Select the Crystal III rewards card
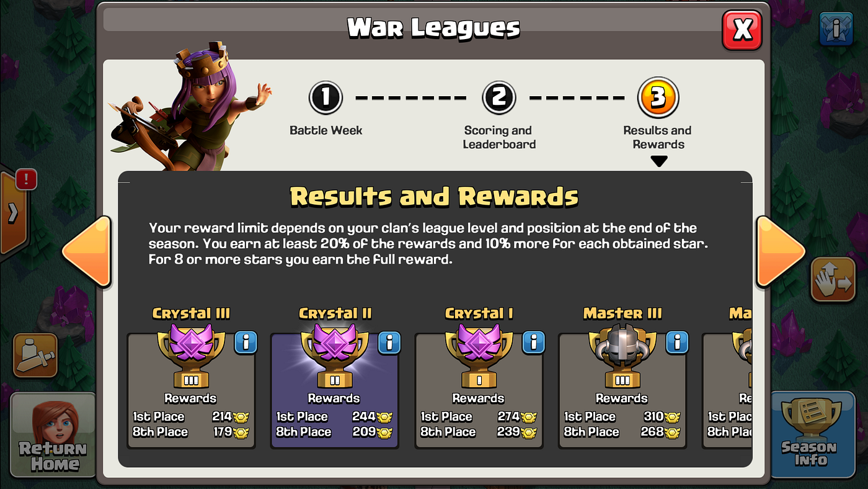868x489 pixels. pyautogui.click(x=191, y=391)
